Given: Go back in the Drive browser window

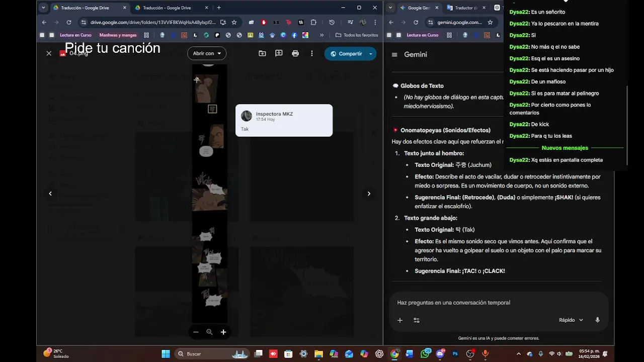Looking at the screenshot, I should [44, 22].
